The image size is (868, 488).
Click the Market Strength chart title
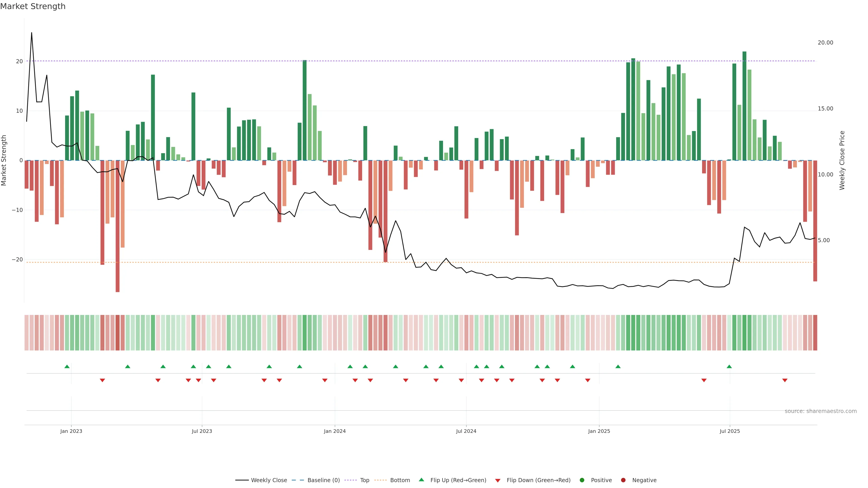tap(33, 6)
